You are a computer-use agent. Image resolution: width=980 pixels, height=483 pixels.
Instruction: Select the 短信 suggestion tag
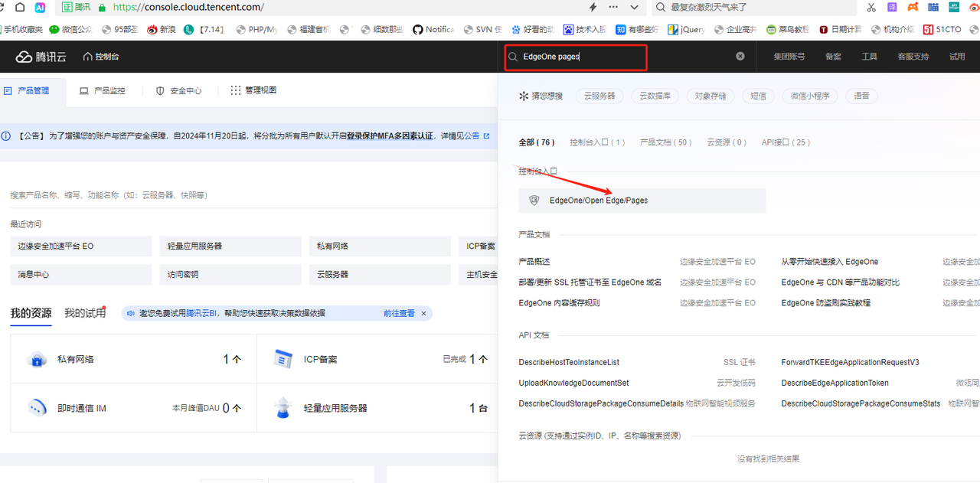[758, 96]
